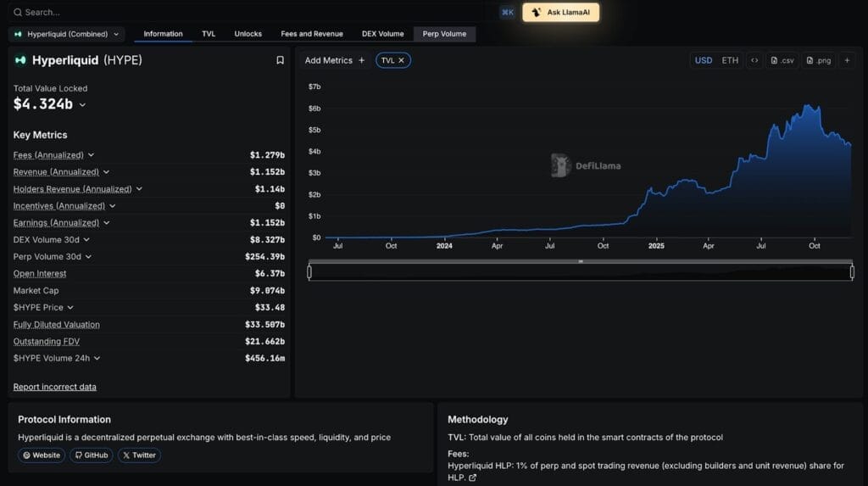868x486 pixels.
Task: Expand the Perp Volume 30d row
Action: coord(88,257)
